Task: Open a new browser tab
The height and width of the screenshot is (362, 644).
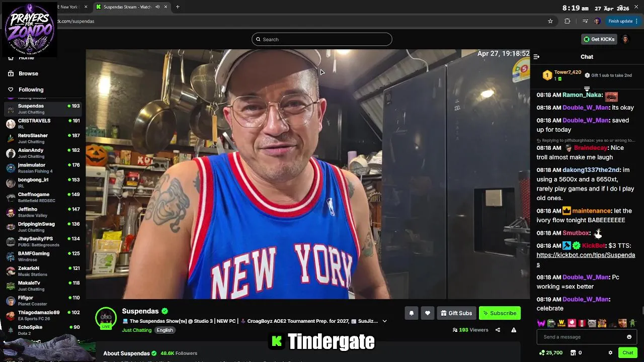Action: [178, 7]
